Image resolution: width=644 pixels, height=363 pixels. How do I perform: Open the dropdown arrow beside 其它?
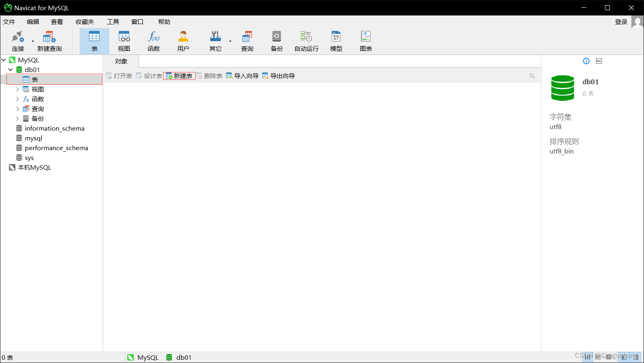click(230, 41)
